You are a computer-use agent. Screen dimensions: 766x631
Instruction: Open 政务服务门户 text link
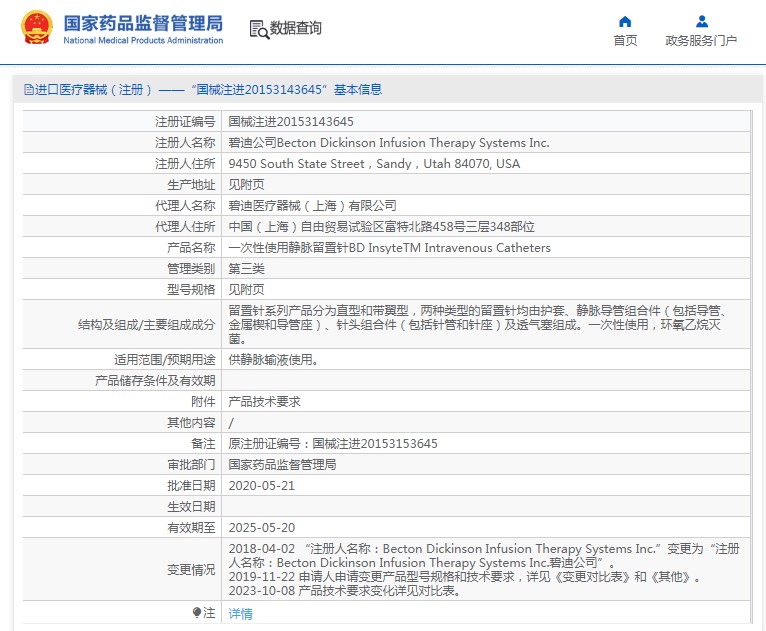tap(701, 41)
